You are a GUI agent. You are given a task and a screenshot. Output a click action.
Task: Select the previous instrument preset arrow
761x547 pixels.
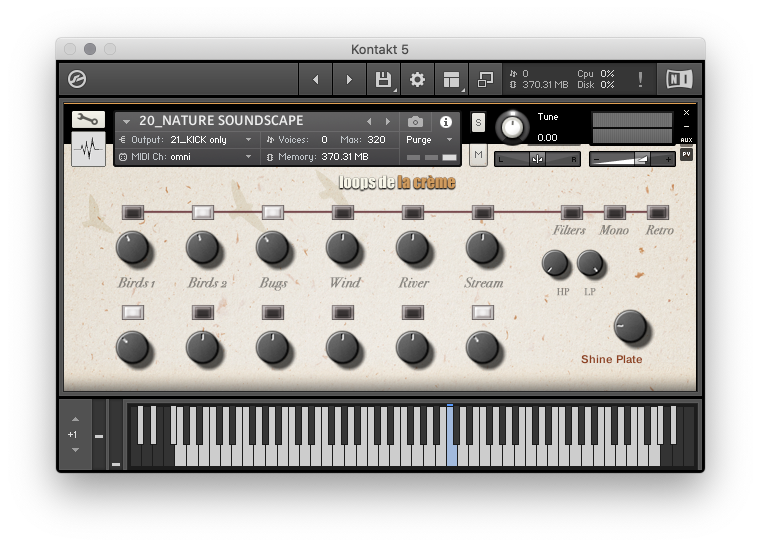click(x=369, y=121)
